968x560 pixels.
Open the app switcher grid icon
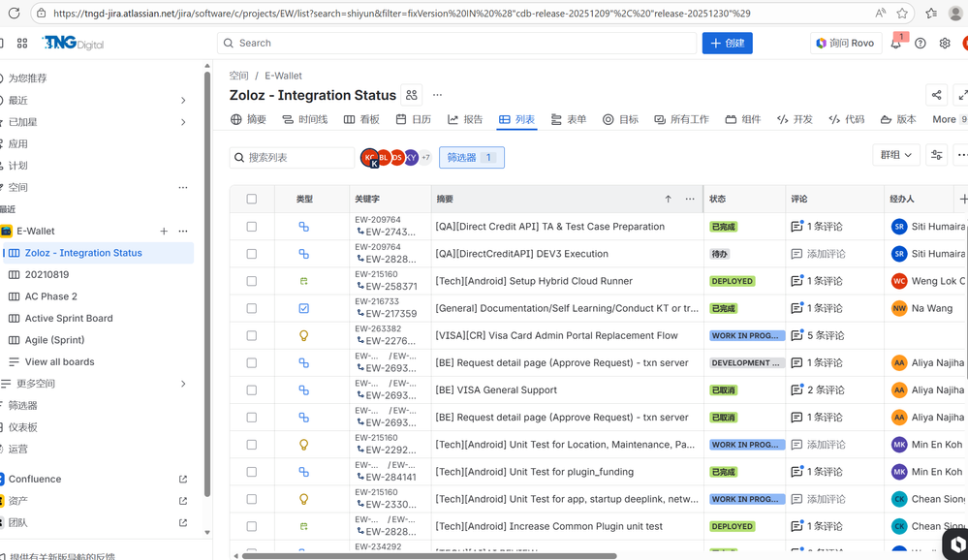(22, 44)
